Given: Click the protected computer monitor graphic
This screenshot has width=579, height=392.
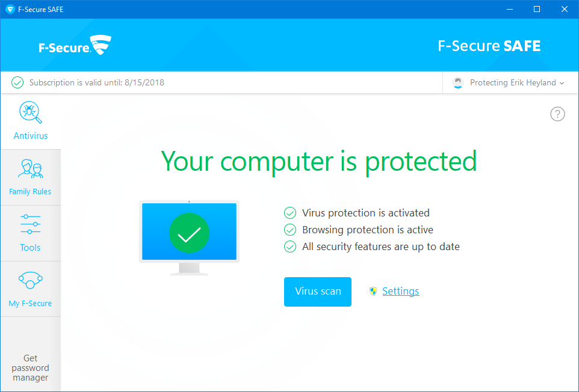Looking at the screenshot, I should pos(189,236).
